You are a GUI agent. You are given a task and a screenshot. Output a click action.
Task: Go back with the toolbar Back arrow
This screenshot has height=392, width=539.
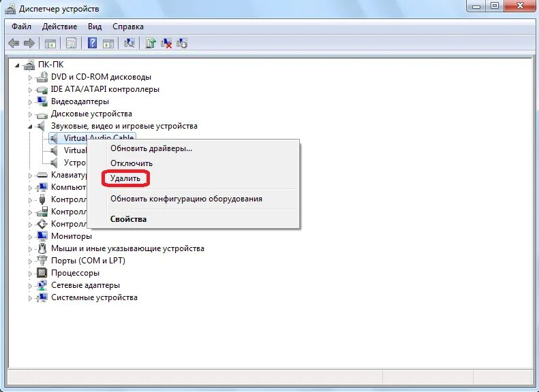pyautogui.click(x=14, y=44)
